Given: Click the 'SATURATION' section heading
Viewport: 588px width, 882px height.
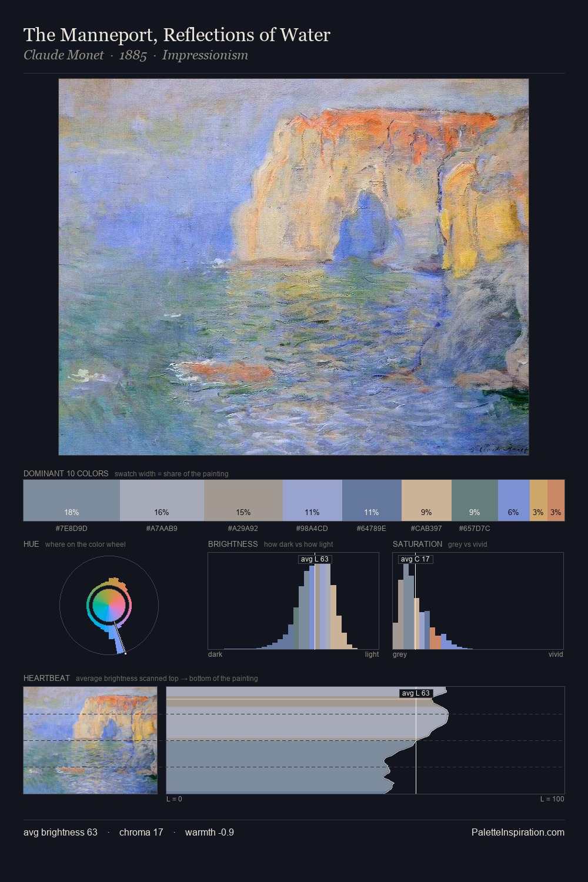Looking at the screenshot, I should (x=417, y=544).
